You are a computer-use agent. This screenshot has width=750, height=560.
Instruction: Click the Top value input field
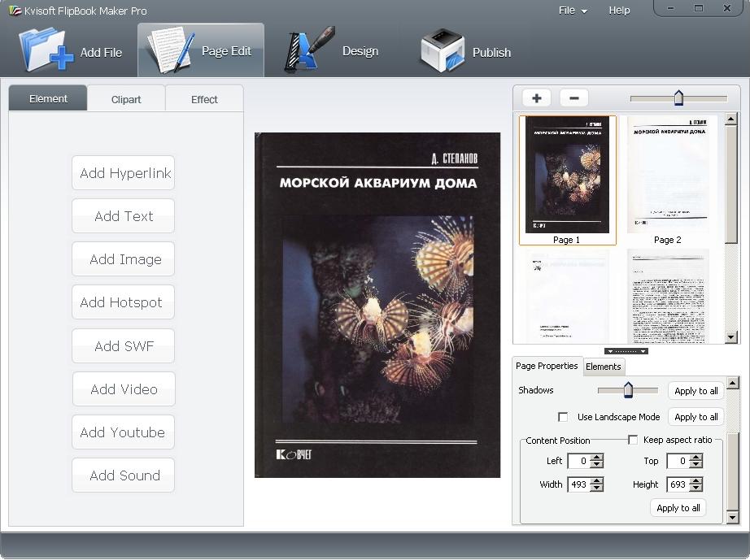point(678,461)
